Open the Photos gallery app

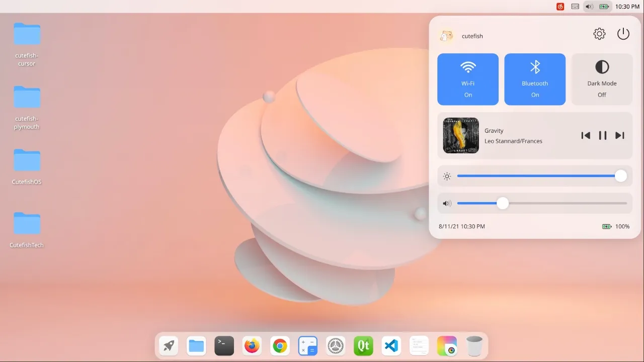[x=447, y=345]
